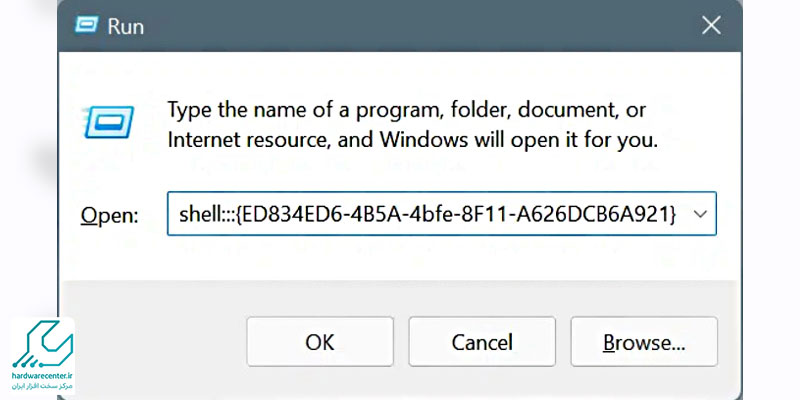Click the large Run program icon beside description
This screenshot has height=400, width=800.
[108, 122]
